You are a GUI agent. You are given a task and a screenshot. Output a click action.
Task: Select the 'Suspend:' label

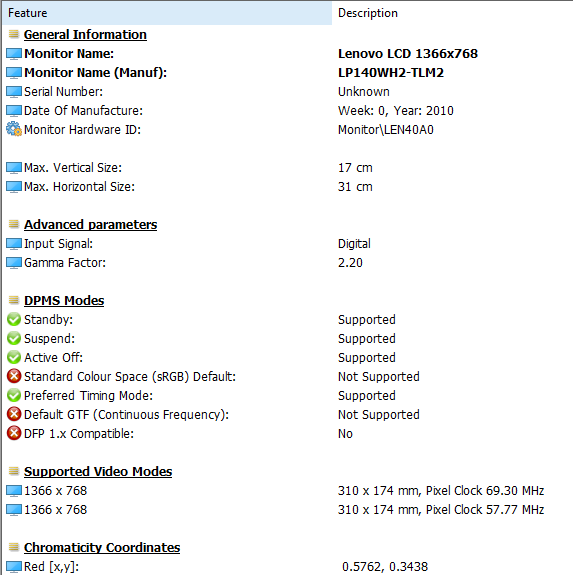(49, 339)
